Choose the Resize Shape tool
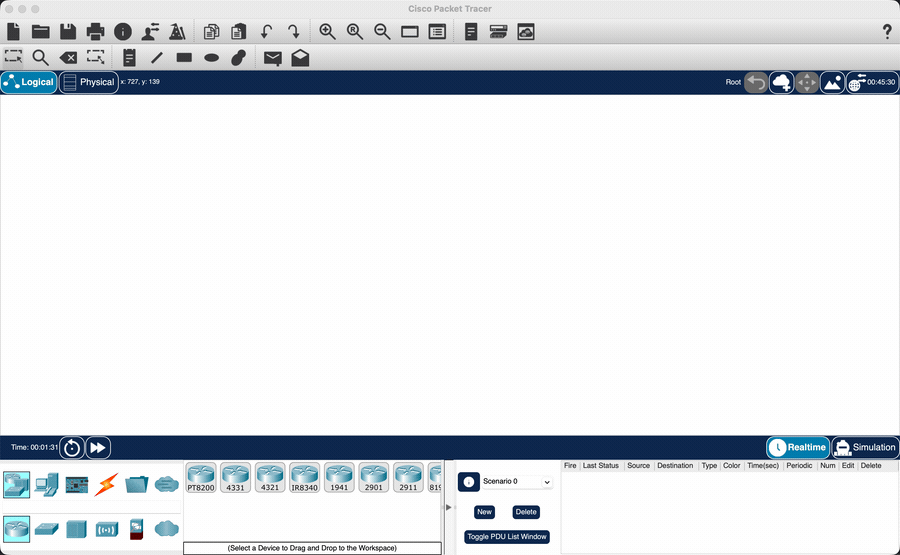The width and height of the screenshot is (900, 555). click(x=95, y=57)
